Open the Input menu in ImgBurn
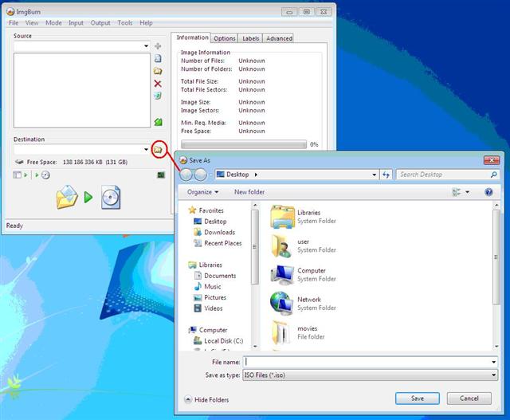 (x=76, y=23)
